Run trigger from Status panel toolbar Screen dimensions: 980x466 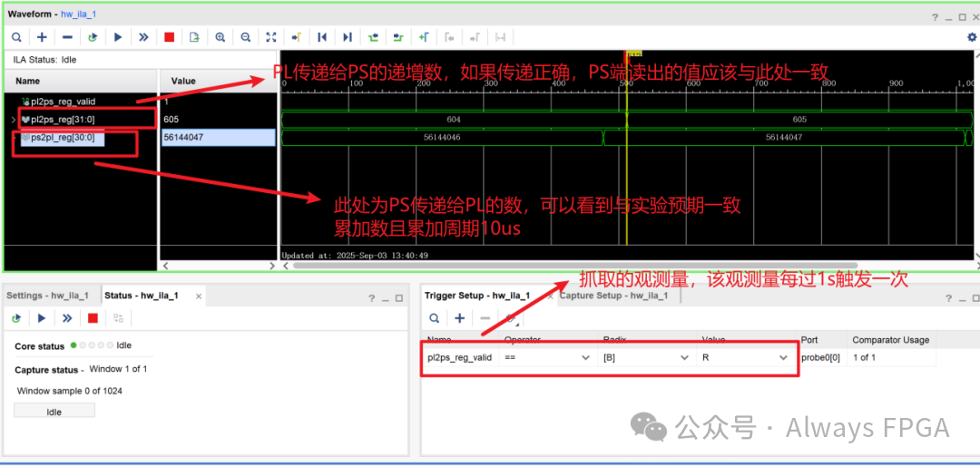42,318
